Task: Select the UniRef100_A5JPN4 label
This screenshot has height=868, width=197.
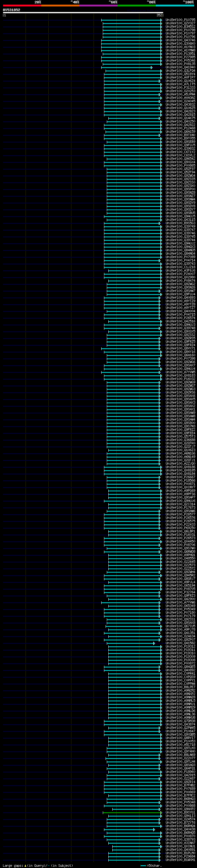Action: click(180, 94)
